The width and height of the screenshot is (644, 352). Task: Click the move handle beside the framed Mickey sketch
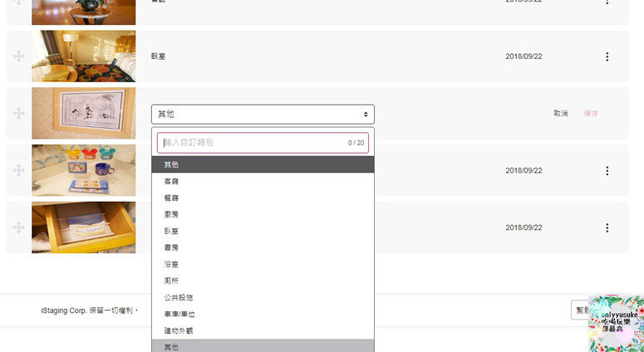[18, 113]
